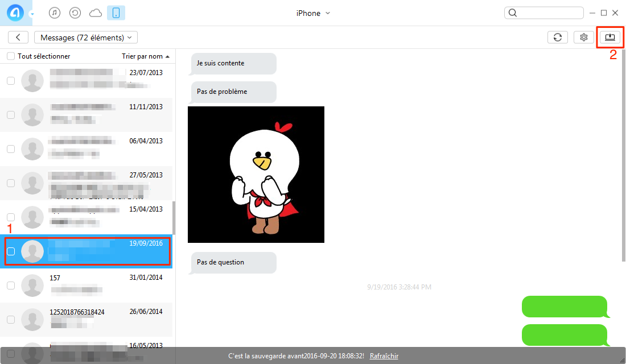Open the conversation 1252018766318424

(x=87, y=320)
